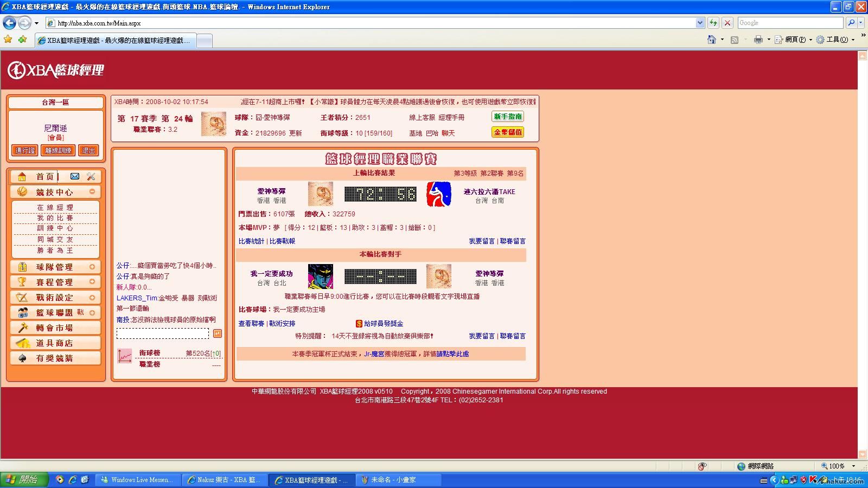The image size is (868, 488).
Task: Click the printer icon in IE toolbar
Action: 758,40
